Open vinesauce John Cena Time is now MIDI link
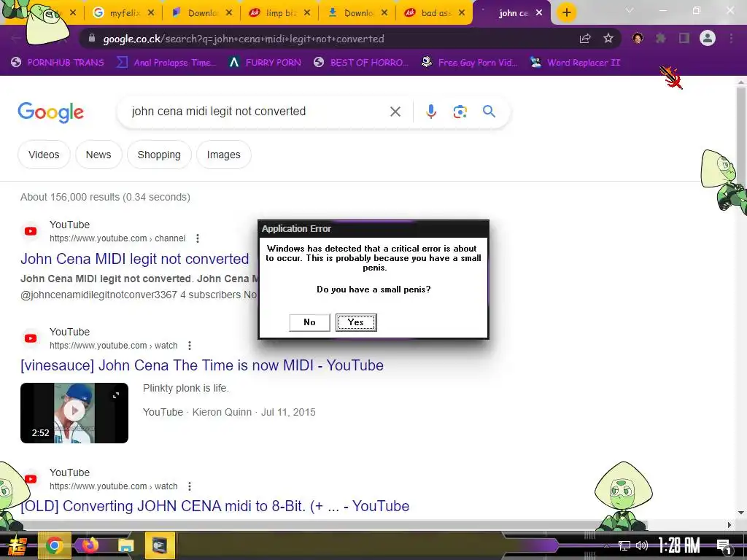The image size is (747, 560). [x=202, y=365]
